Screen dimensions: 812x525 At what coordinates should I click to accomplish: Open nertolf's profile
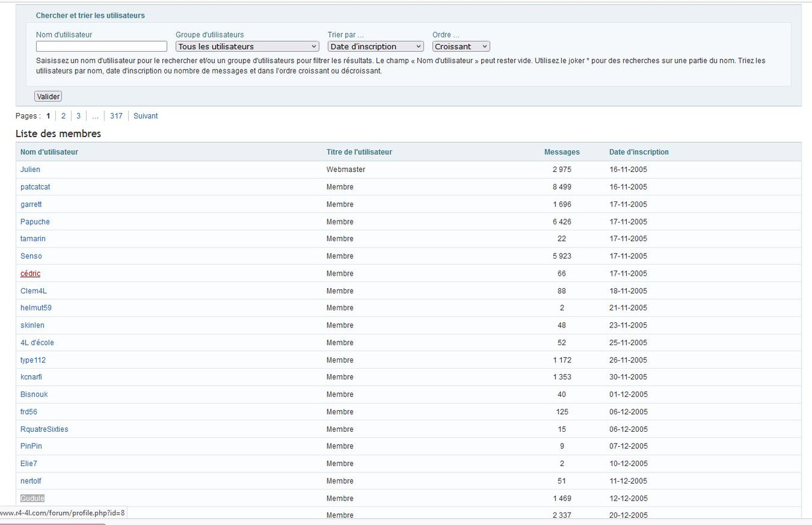31,481
